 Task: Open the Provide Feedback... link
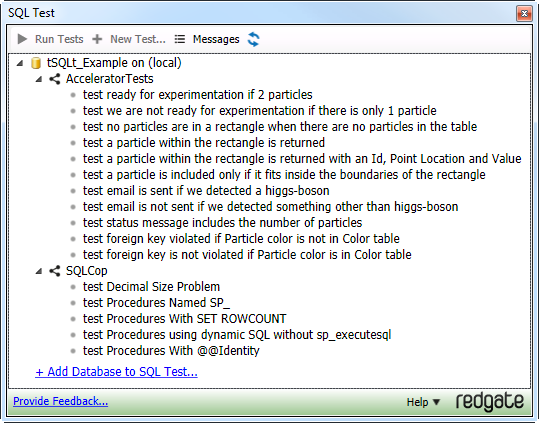[x=60, y=401]
